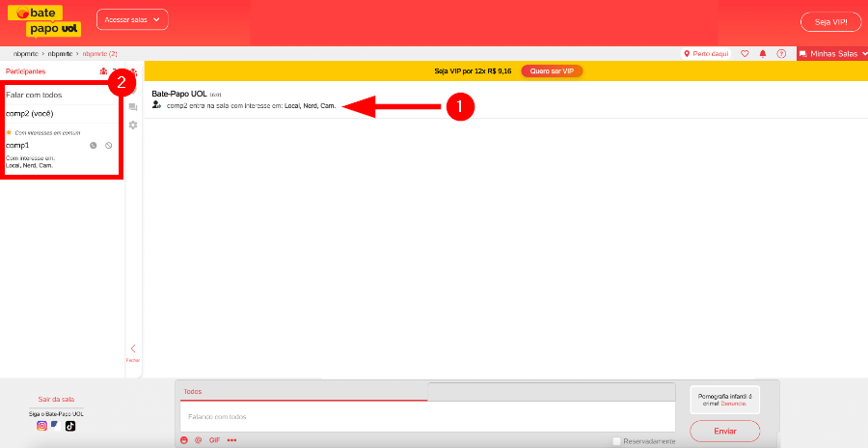This screenshot has height=448, width=868.
Task: Click the user-joined icon beside comp2 message
Action: click(x=156, y=105)
